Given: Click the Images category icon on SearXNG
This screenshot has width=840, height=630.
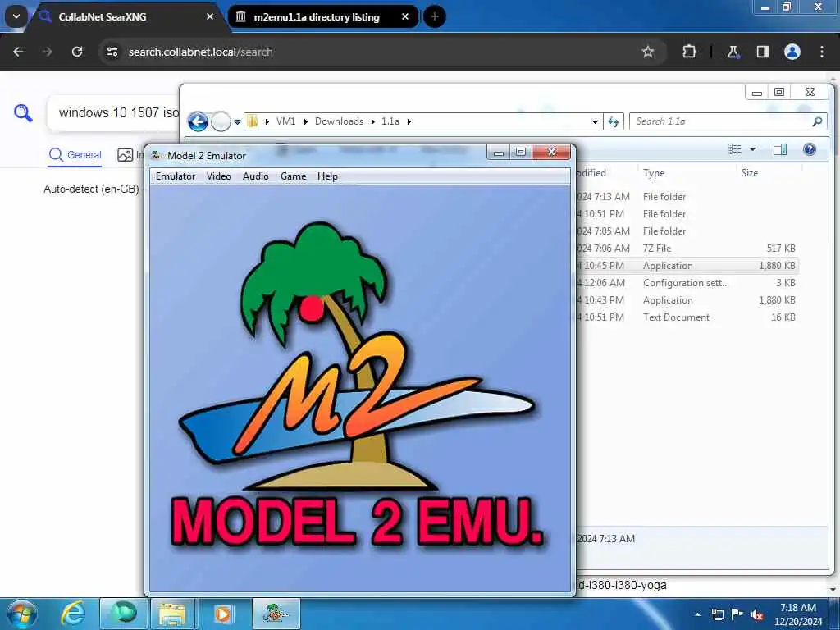Looking at the screenshot, I should click(126, 155).
